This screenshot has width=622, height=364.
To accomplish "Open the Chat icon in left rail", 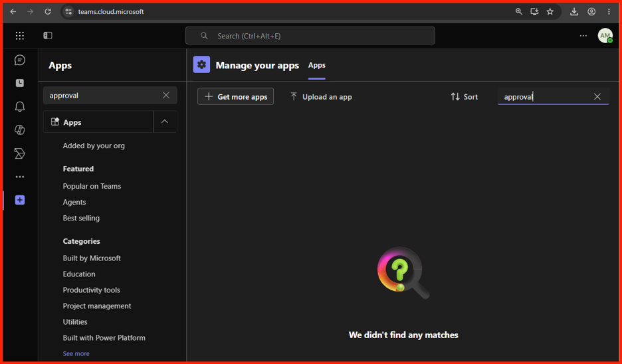I will [19, 60].
